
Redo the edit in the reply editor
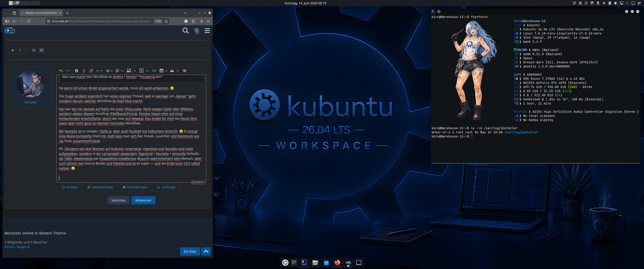tap(68, 71)
